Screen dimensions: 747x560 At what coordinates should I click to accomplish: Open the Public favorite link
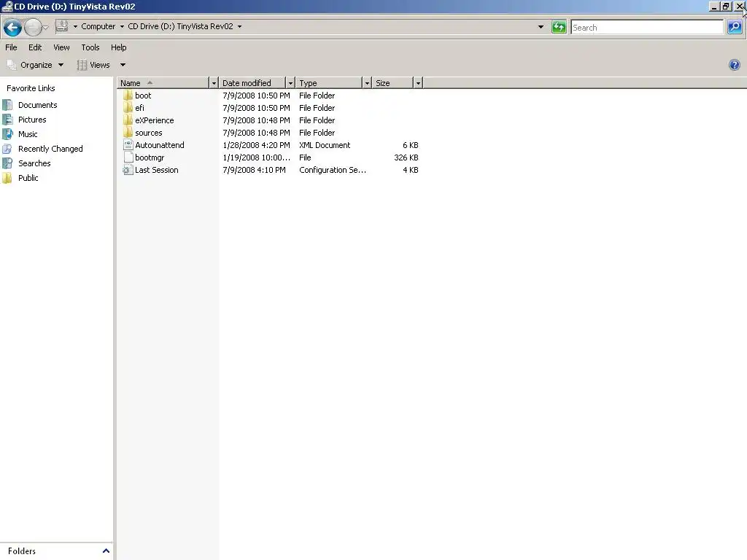click(28, 178)
